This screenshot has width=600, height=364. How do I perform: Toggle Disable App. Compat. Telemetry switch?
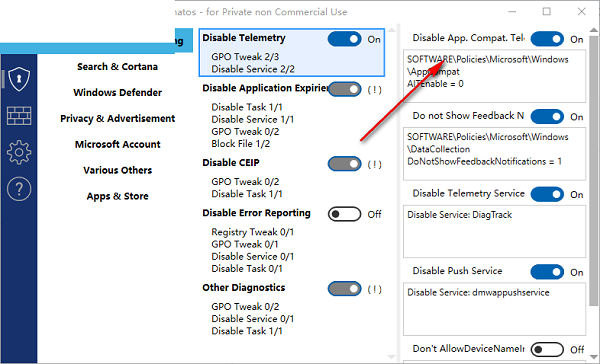tap(547, 39)
